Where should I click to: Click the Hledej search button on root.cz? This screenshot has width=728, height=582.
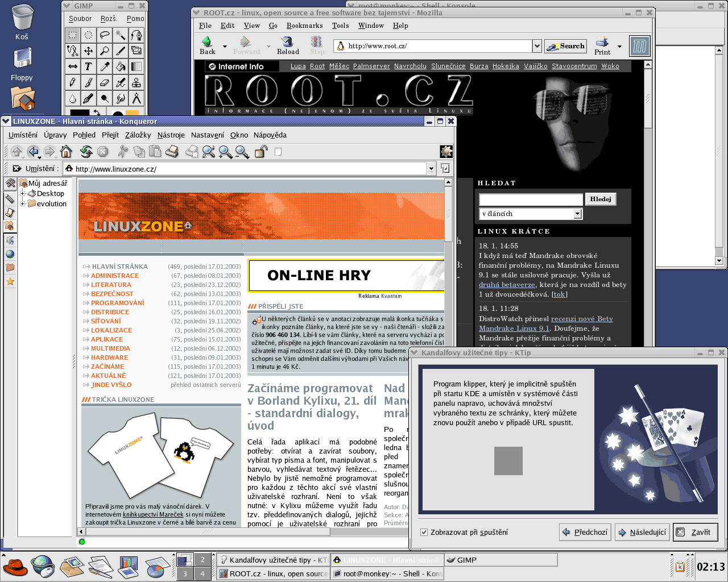click(601, 199)
